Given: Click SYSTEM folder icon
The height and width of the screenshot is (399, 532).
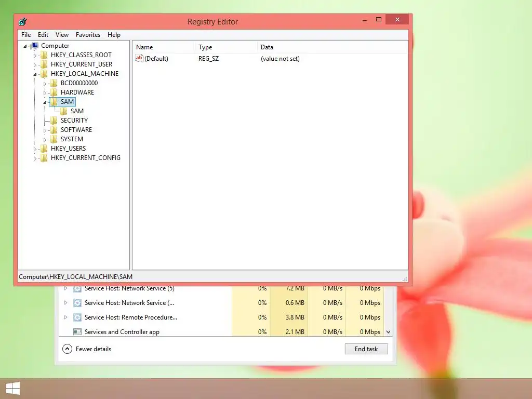Looking at the screenshot, I should pyautogui.click(x=54, y=139).
